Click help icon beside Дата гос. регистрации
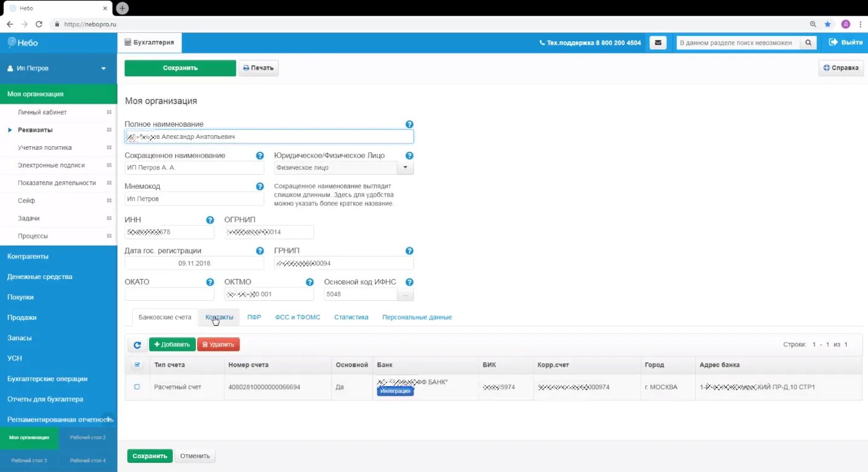Viewport: 868px width, 472px height. coord(260,251)
